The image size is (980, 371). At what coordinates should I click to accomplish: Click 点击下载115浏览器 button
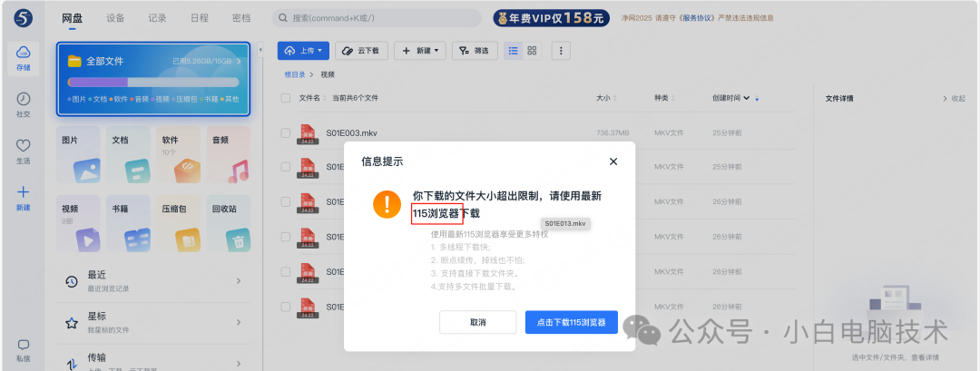(x=572, y=322)
